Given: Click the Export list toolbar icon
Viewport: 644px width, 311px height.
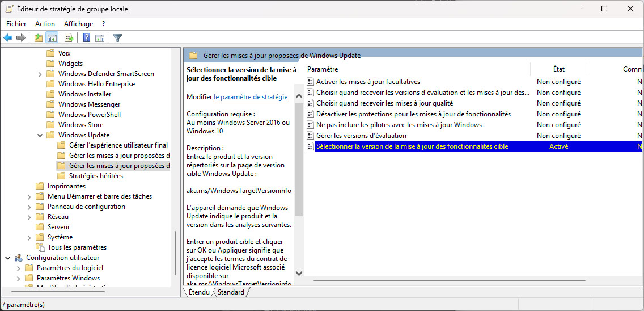Looking at the screenshot, I should 69,38.
